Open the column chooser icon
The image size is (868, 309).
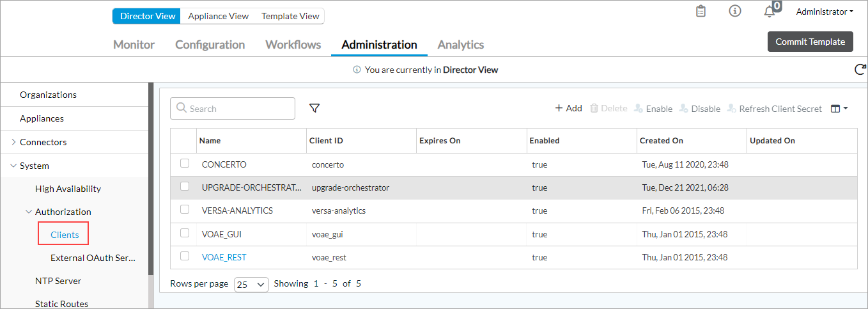[839, 109]
